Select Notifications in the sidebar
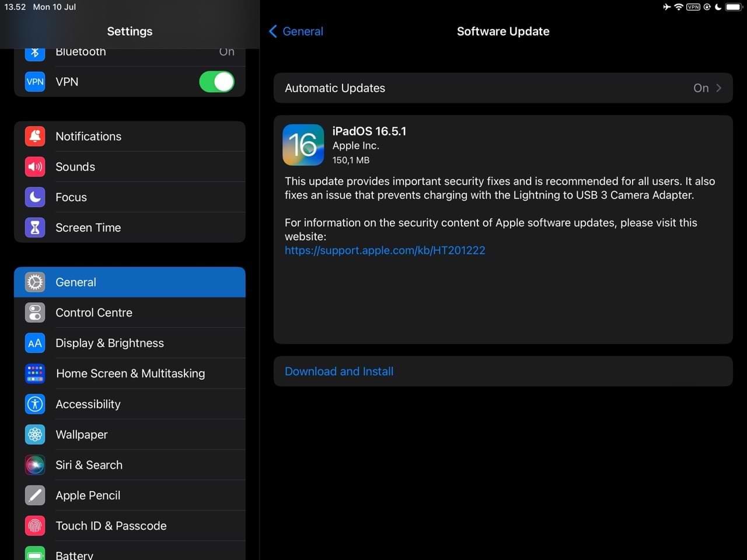This screenshot has height=560, width=747. 130,136
